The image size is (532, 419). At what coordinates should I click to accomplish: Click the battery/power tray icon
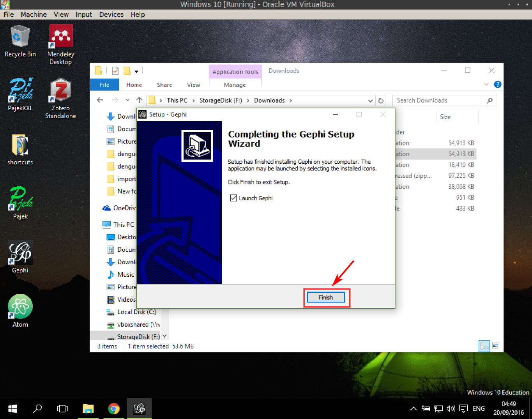[x=426, y=408]
